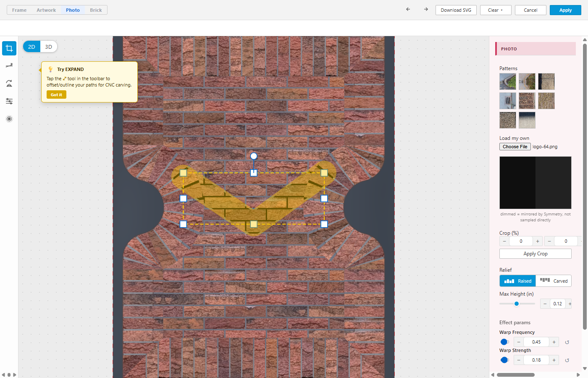Screen dimensions: 588x378
Task: Open the adjustment sliders tool
Action: (9, 101)
